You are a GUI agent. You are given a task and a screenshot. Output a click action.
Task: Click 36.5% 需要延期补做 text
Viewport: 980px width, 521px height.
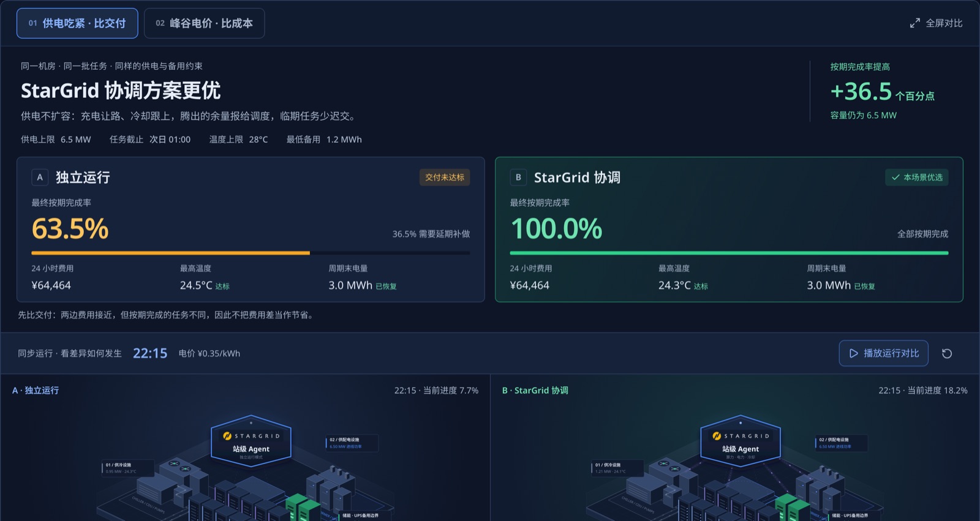431,234
